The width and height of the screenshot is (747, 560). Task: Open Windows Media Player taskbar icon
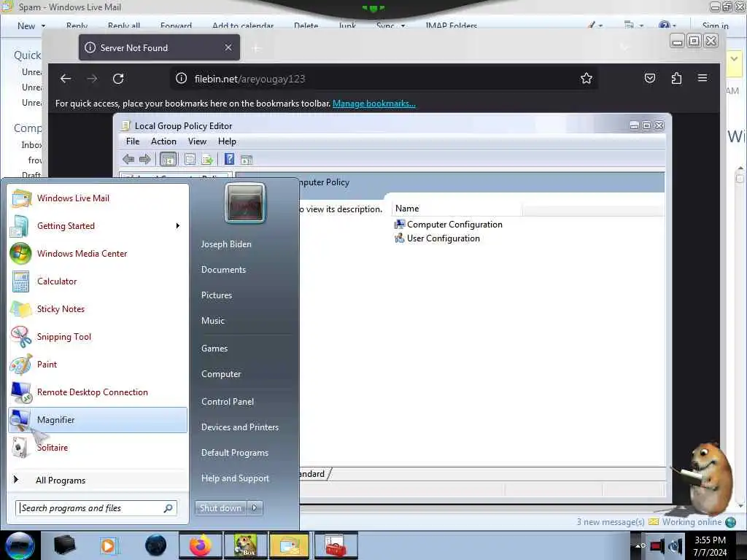click(x=108, y=545)
